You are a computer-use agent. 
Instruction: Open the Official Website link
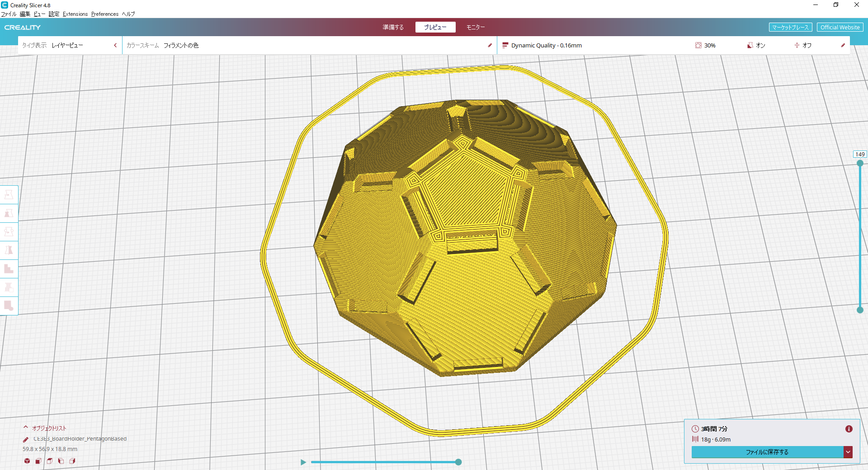coord(840,27)
